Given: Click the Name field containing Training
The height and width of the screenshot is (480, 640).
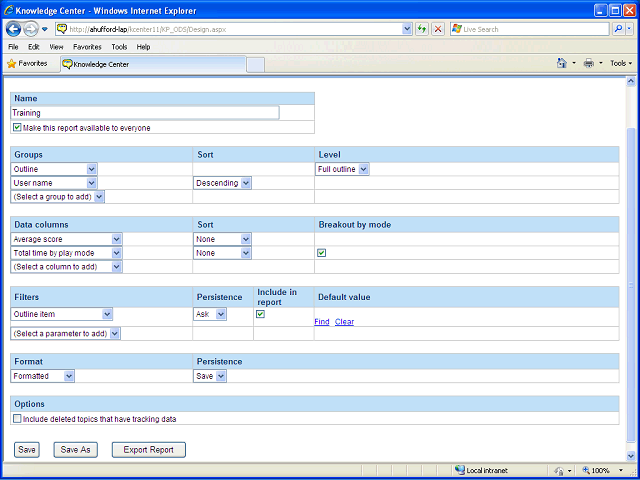Looking at the screenshot, I should pyautogui.click(x=145, y=113).
